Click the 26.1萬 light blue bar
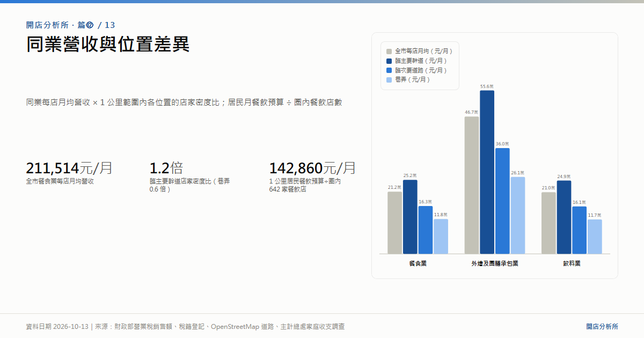This screenshot has height=338, width=644. click(518, 216)
